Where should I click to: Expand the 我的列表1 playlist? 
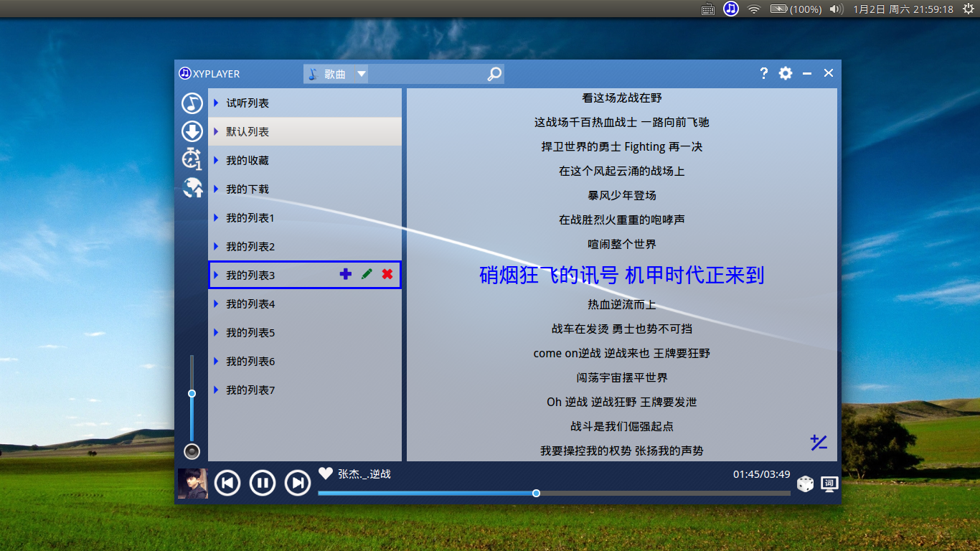pos(216,217)
